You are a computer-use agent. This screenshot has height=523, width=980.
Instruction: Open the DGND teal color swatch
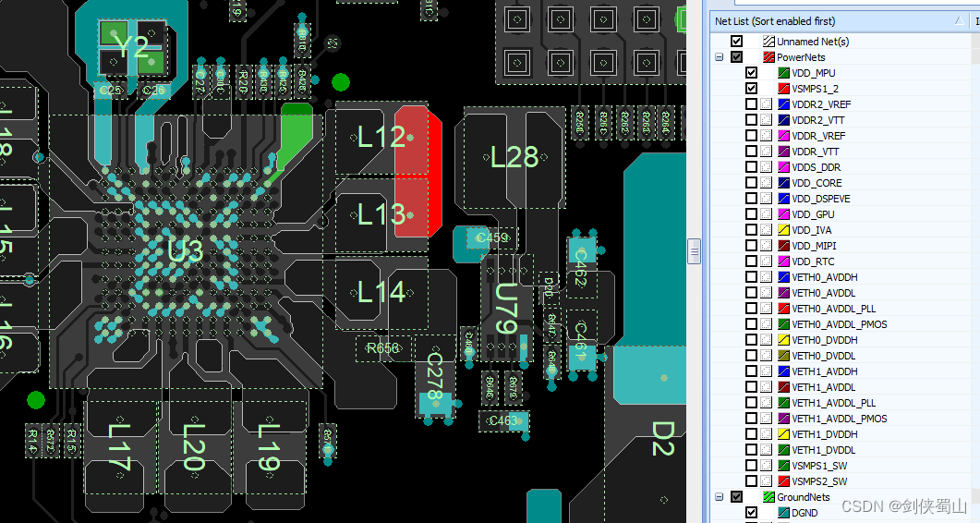coord(784,512)
